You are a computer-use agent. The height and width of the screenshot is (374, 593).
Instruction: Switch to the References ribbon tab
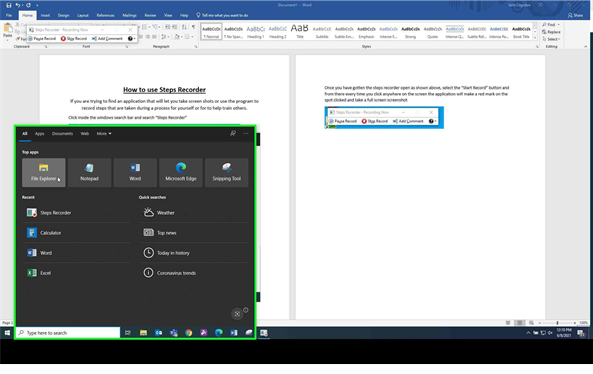click(105, 16)
